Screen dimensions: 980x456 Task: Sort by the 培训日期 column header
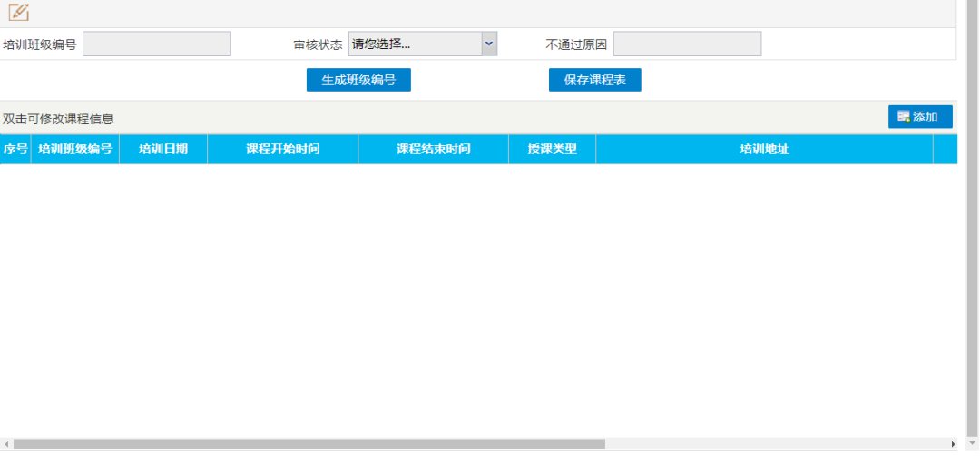tap(163, 150)
